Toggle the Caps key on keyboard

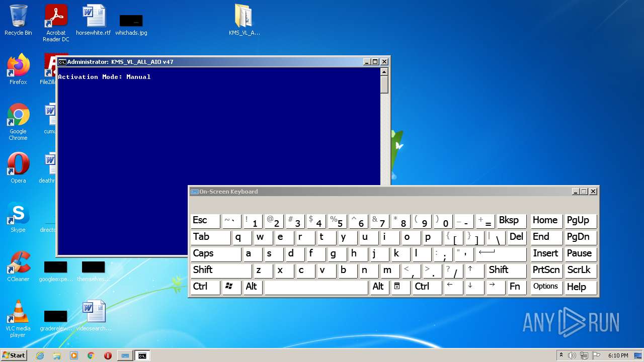(216, 253)
